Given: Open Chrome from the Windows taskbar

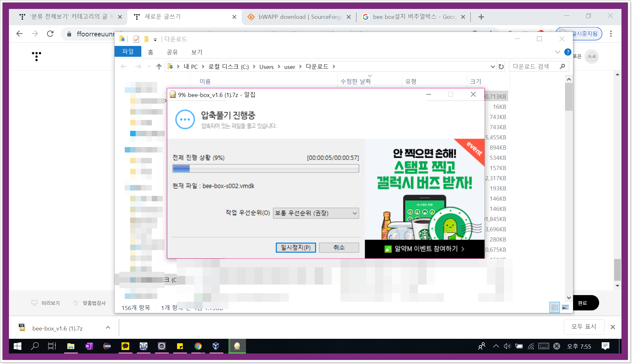Looking at the screenshot, I should 198,346.
